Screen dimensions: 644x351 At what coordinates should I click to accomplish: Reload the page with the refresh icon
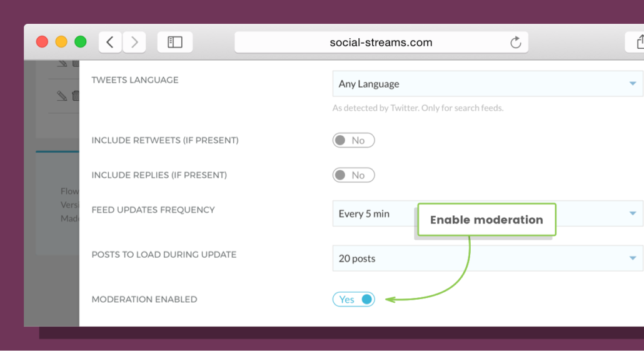point(515,43)
